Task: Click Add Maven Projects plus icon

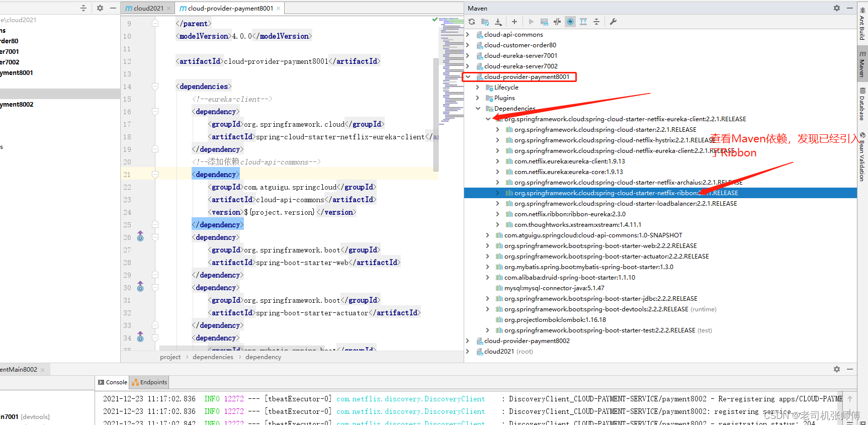Action: (x=514, y=22)
